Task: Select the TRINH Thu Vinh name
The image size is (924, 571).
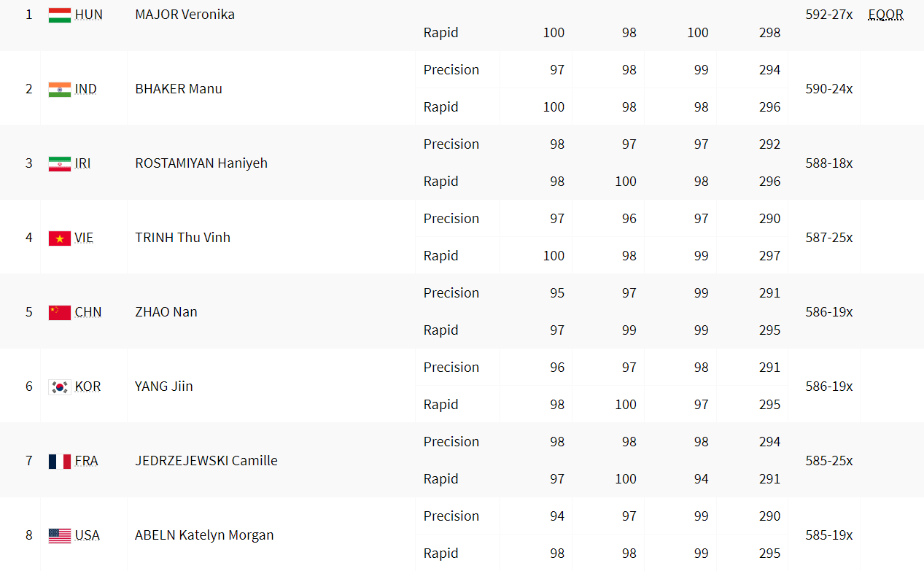Action: click(x=182, y=238)
